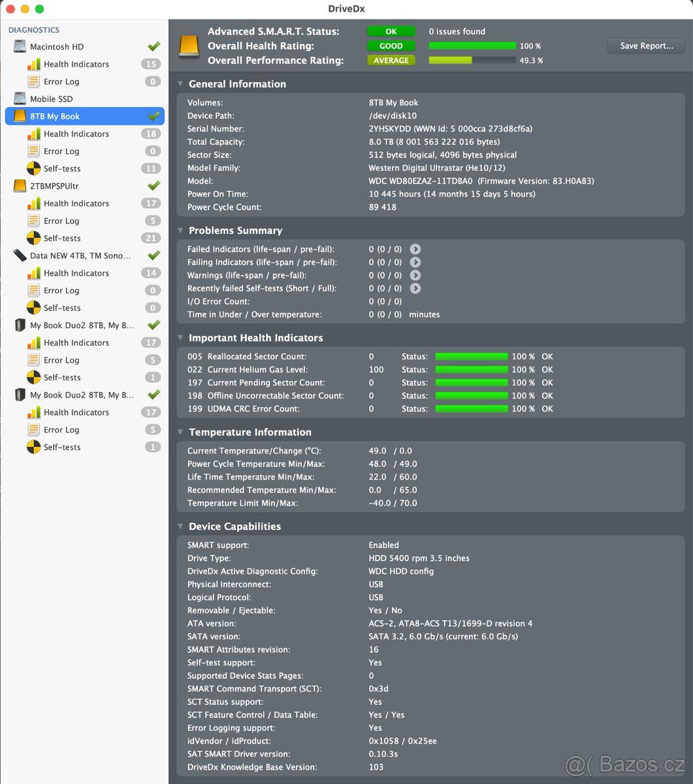Click the model WDC WD80EZAZ-11TDBA0 text
693x784 pixels.
pos(420,181)
